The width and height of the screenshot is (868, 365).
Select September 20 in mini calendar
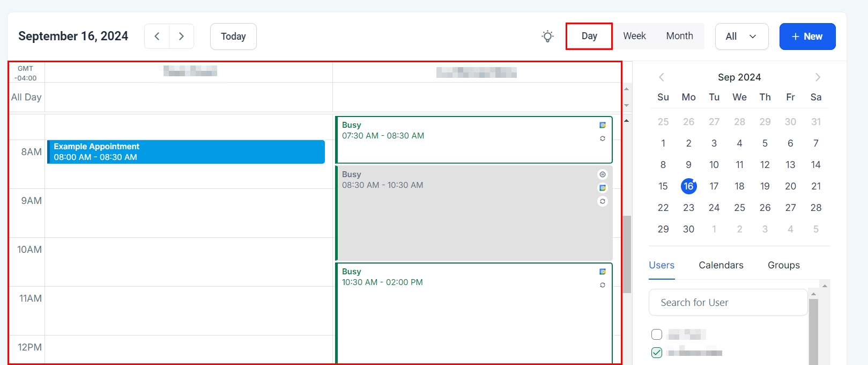click(790, 186)
